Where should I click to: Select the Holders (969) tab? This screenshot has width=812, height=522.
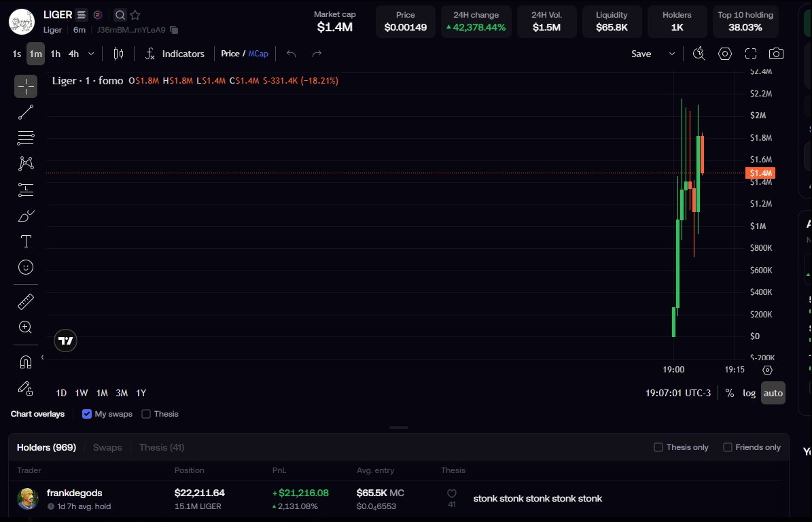click(47, 447)
